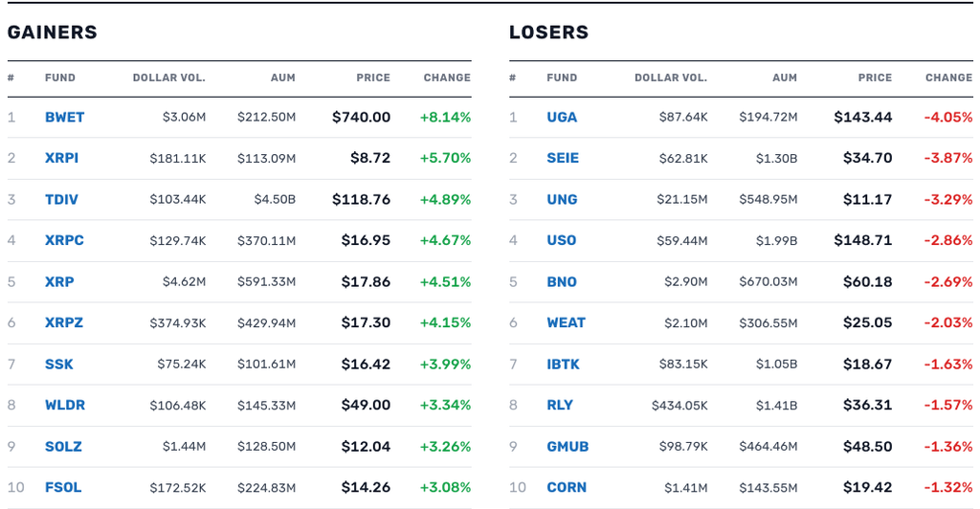Open the BWET fund link
980x509 pixels.
(64, 118)
